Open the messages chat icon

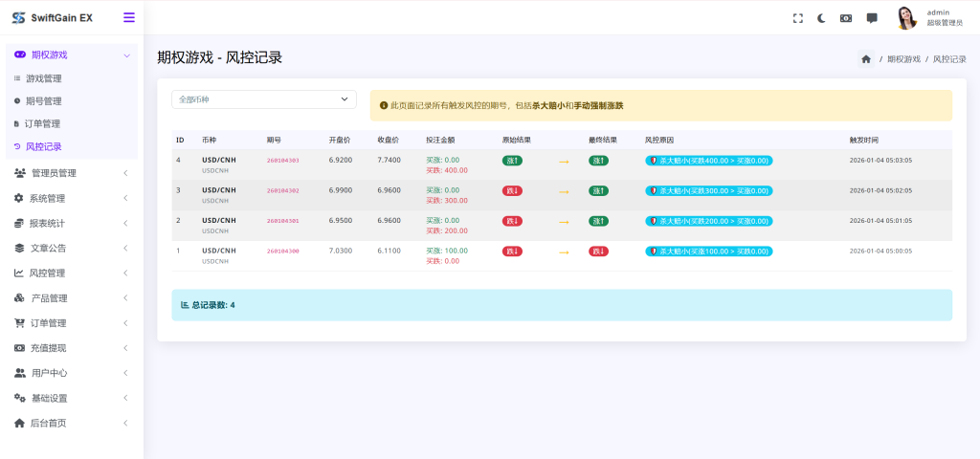click(872, 18)
